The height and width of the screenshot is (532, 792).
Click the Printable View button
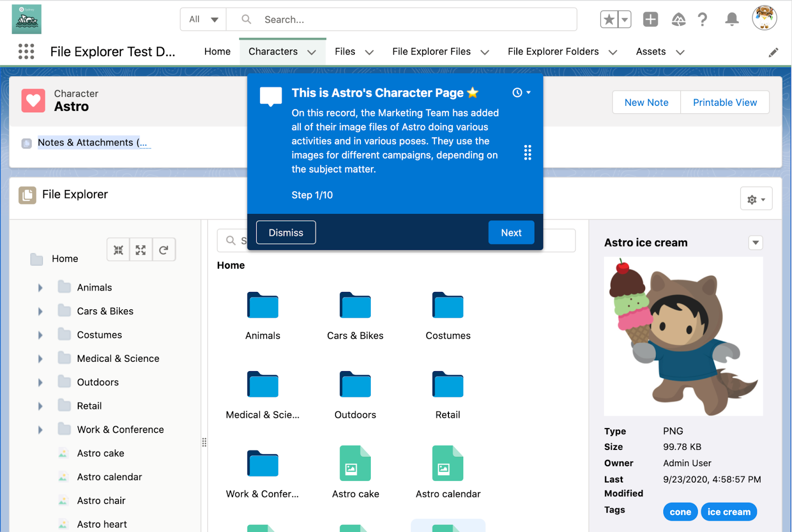(x=725, y=102)
